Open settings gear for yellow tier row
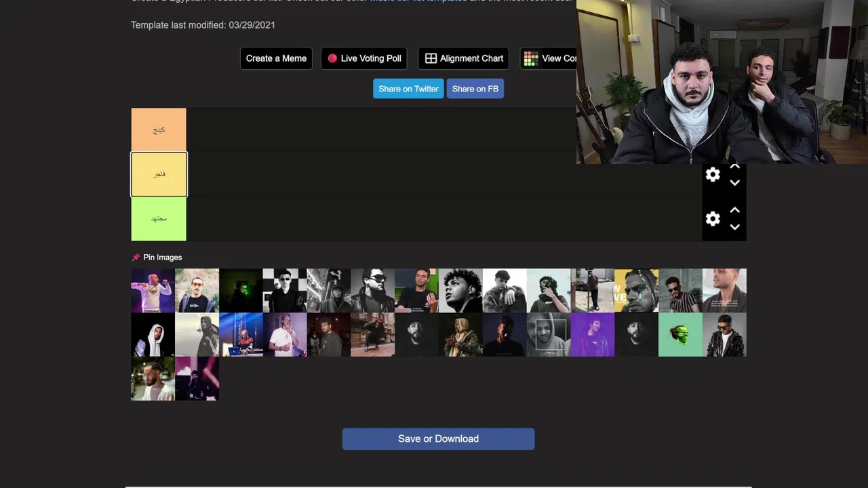The image size is (868, 488). click(x=713, y=175)
